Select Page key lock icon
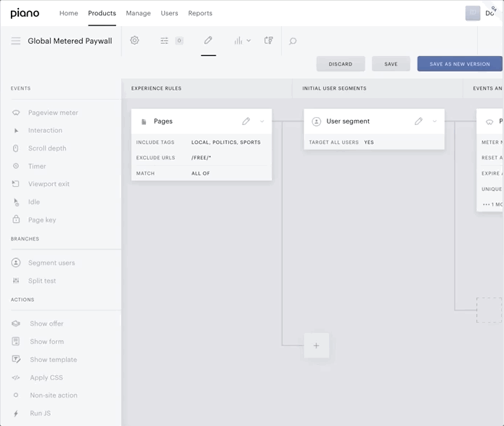This screenshot has height=426, width=504. click(x=16, y=220)
